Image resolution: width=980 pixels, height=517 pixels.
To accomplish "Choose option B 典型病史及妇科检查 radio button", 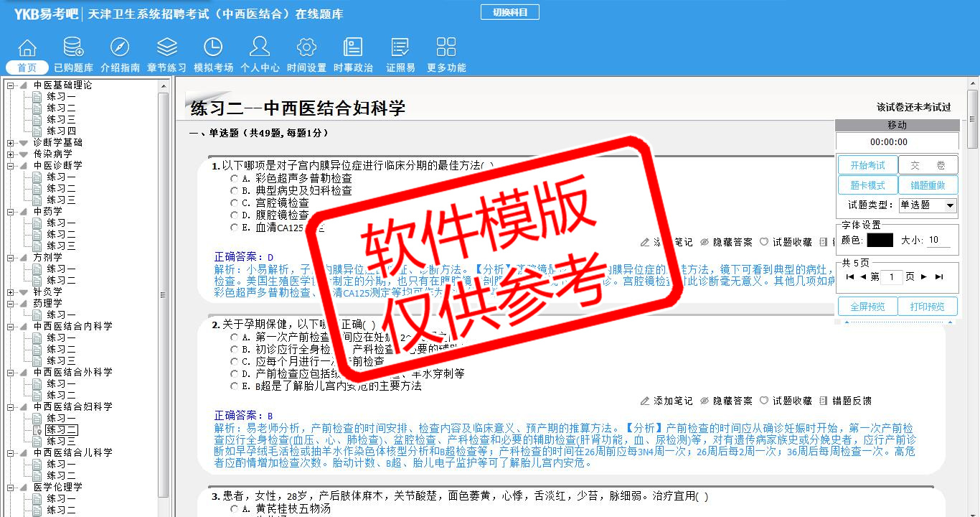I will pos(235,190).
